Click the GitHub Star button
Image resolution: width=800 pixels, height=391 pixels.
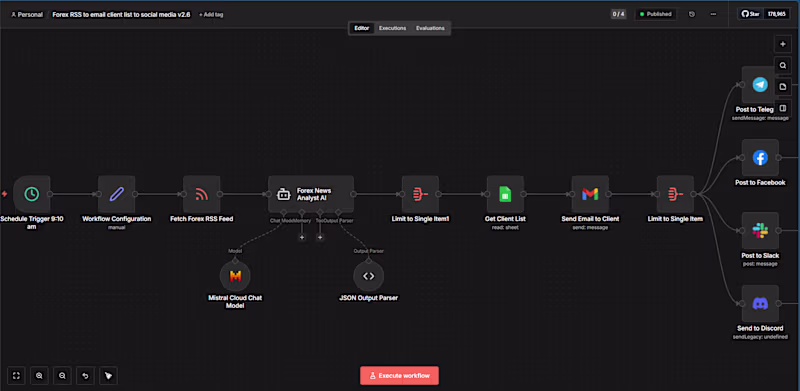tap(751, 14)
